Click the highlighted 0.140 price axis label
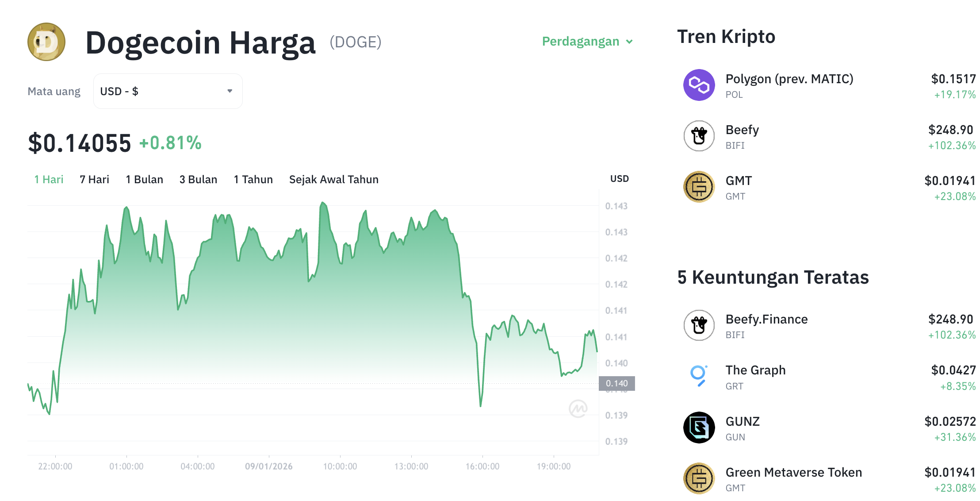 click(x=617, y=383)
